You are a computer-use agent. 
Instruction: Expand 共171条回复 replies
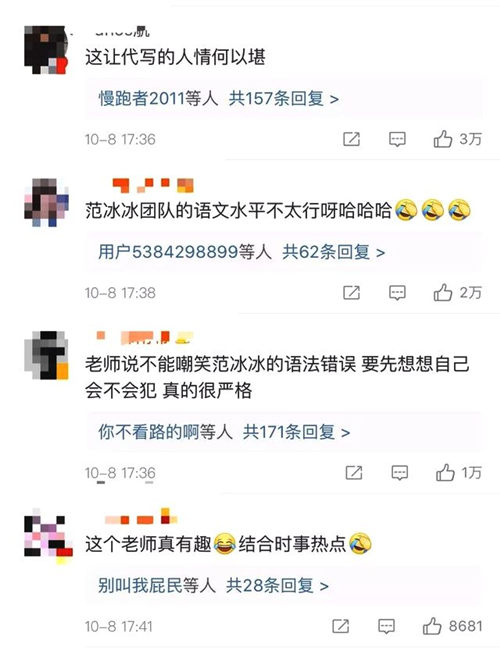click(296, 432)
